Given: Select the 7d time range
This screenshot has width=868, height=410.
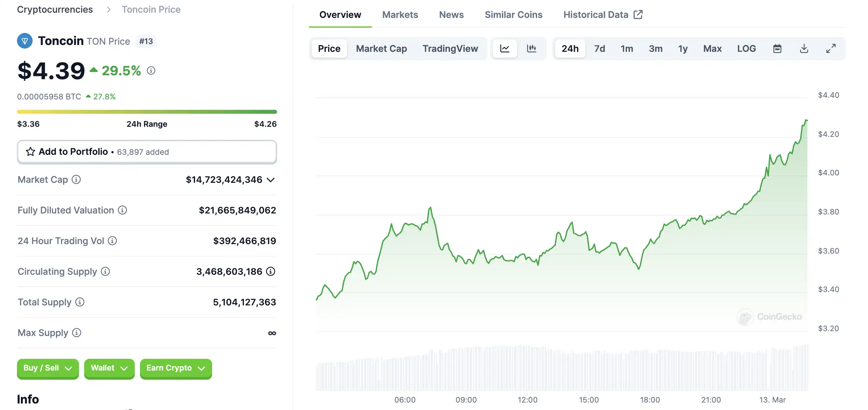Looking at the screenshot, I should coord(599,49).
